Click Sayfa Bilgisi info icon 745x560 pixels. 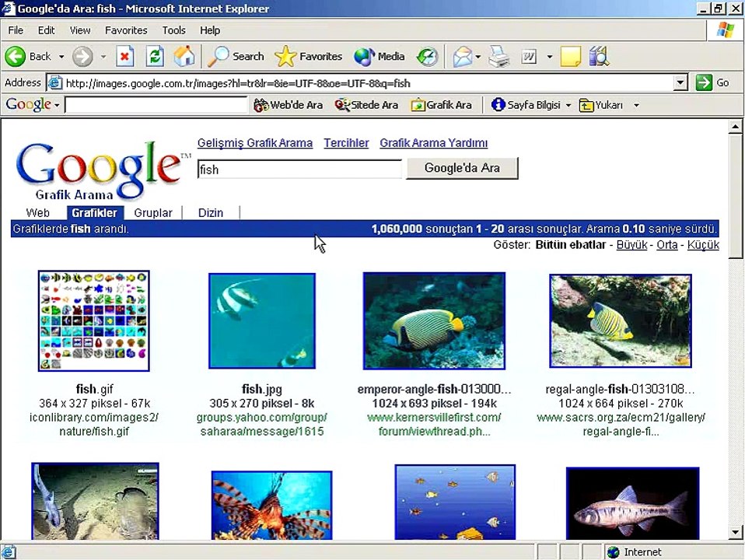tap(498, 104)
